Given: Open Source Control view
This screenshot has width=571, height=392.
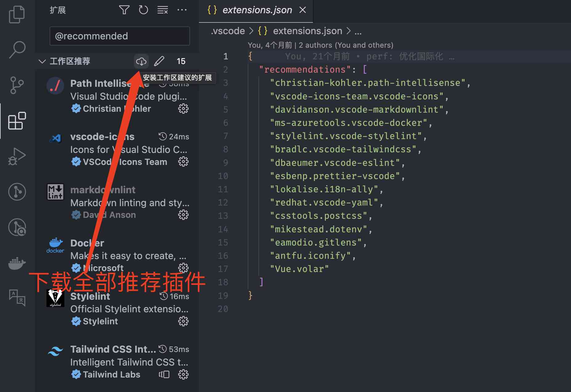Looking at the screenshot, I should click(x=17, y=85).
